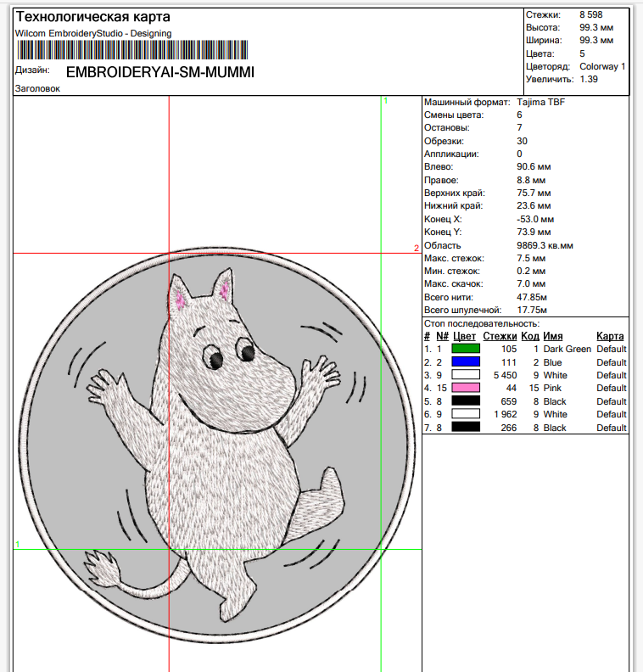643x672 pixels.
Task: Click the Аппликации value 0
Action: tap(519, 154)
